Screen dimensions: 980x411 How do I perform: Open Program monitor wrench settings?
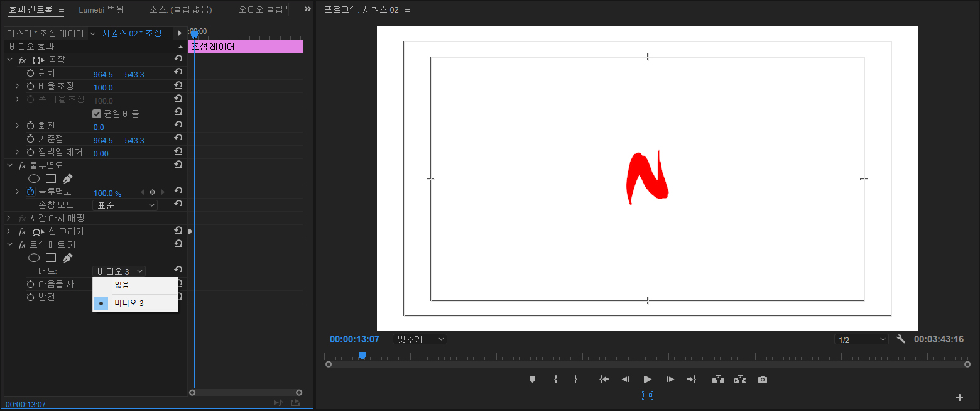pyautogui.click(x=901, y=339)
